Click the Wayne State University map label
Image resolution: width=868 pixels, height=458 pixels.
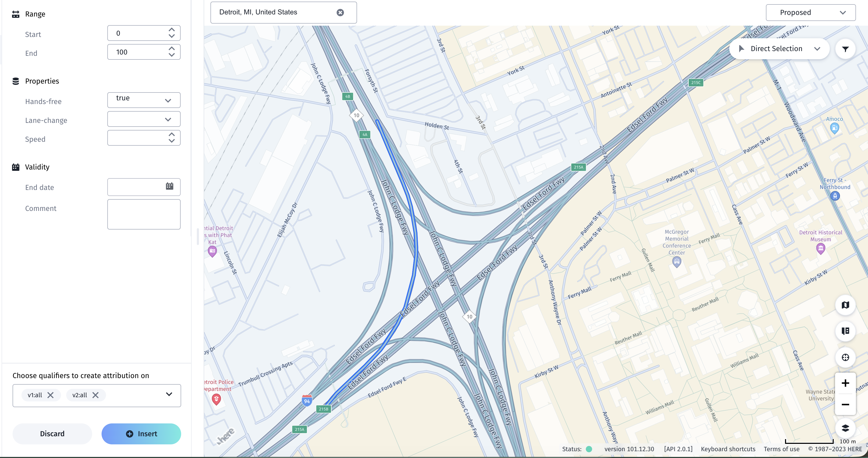[x=820, y=395]
